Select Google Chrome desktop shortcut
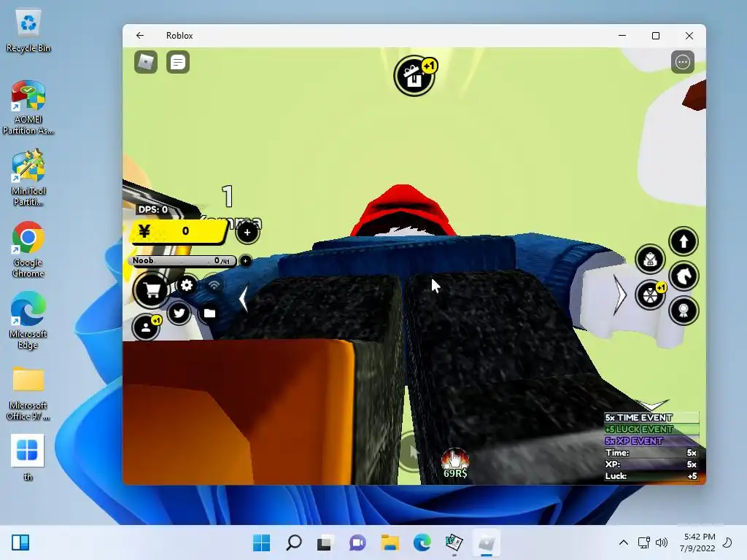Viewport: 747px width, 560px height. pyautogui.click(x=28, y=250)
